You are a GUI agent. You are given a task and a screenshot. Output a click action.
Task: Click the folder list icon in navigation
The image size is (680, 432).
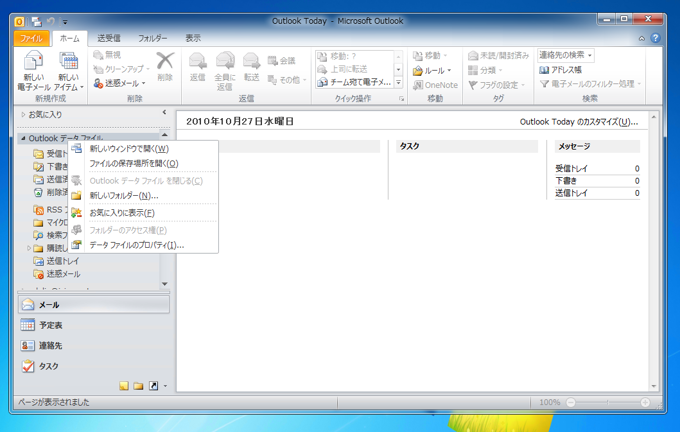coord(138,386)
